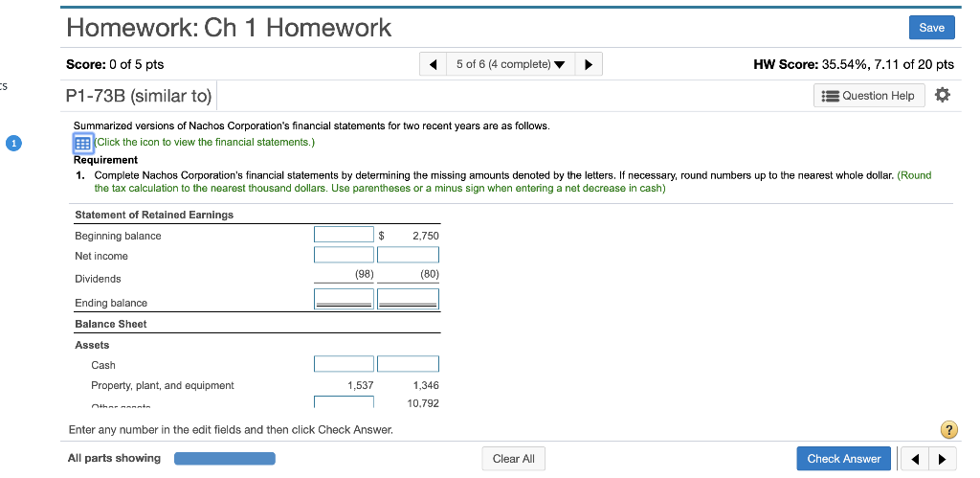Open the settings gear icon
980x478 pixels.
pyautogui.click(x=943, y=95)
